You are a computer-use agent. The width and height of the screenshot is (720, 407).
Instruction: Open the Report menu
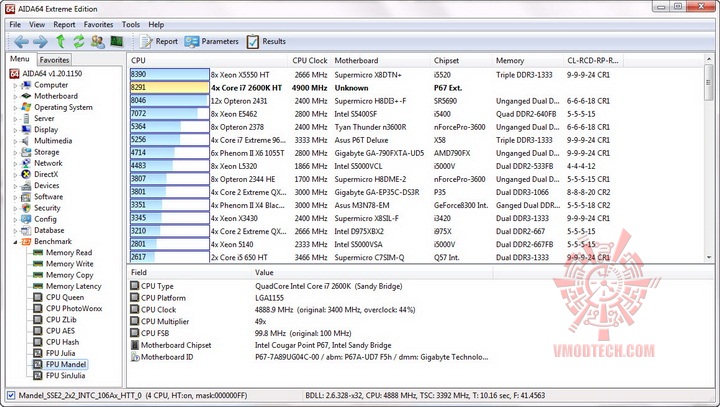coord(64,24)
